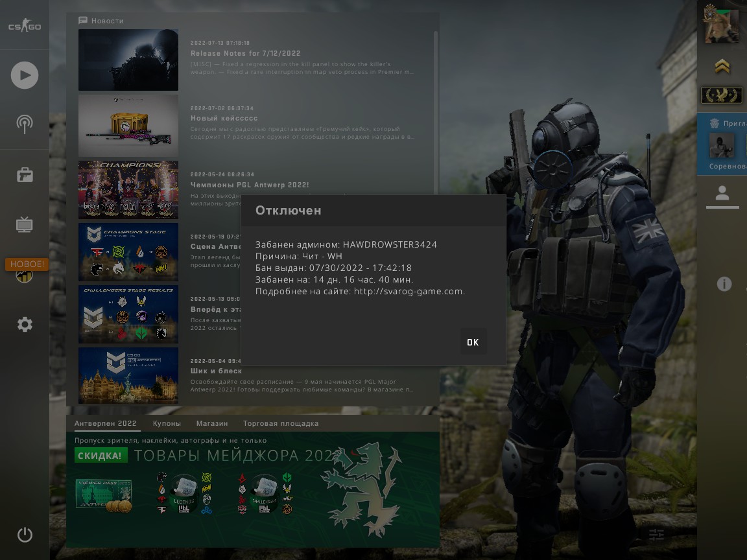This screenshot has height=560, width=747.
Task: Click the Новости chat icon header
Action: point(83,21)
